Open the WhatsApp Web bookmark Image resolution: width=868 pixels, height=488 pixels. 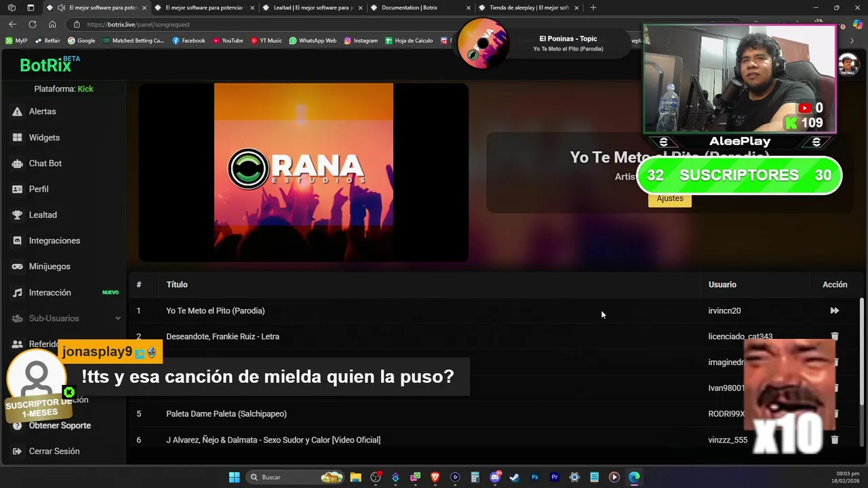[313, 41]
